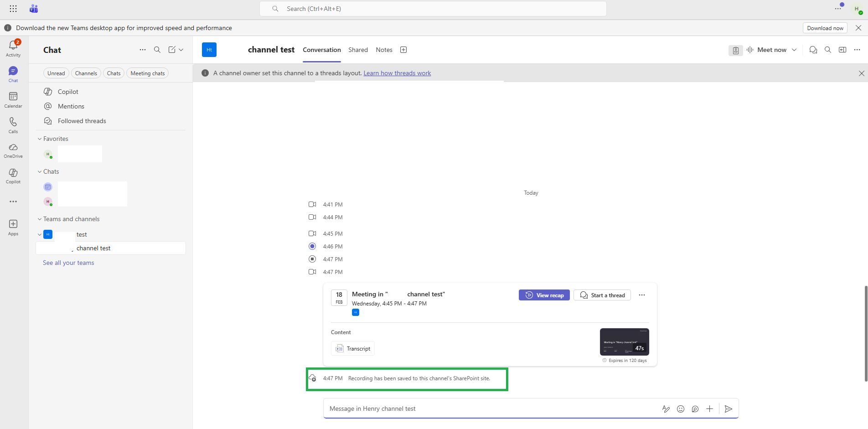Open Activity in the left rail

(13, 48)
